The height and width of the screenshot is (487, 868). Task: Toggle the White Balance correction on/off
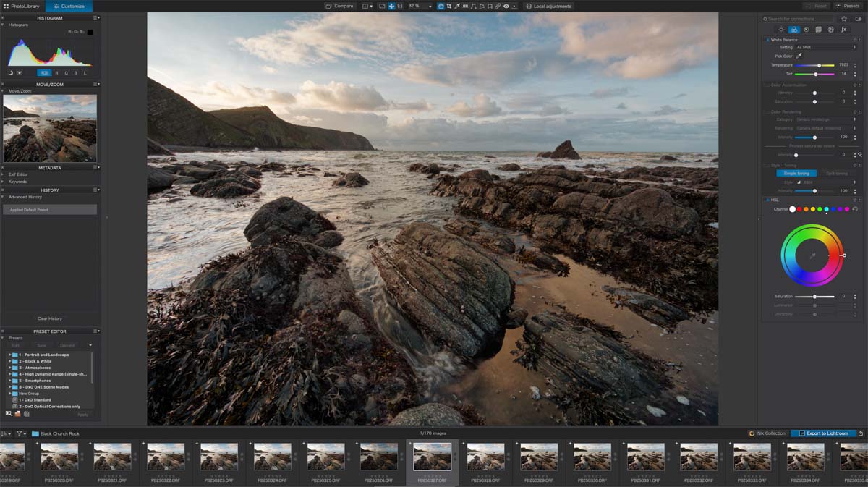click(767, 40)
